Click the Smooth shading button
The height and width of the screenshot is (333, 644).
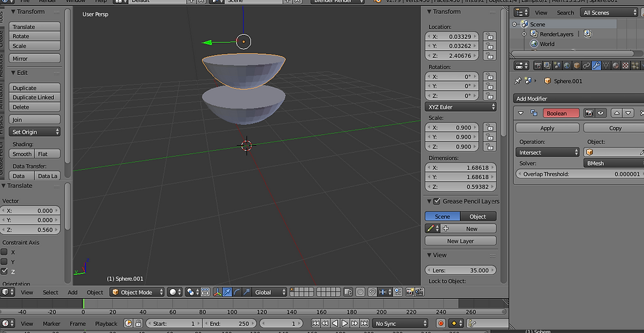tap(22, 154)
